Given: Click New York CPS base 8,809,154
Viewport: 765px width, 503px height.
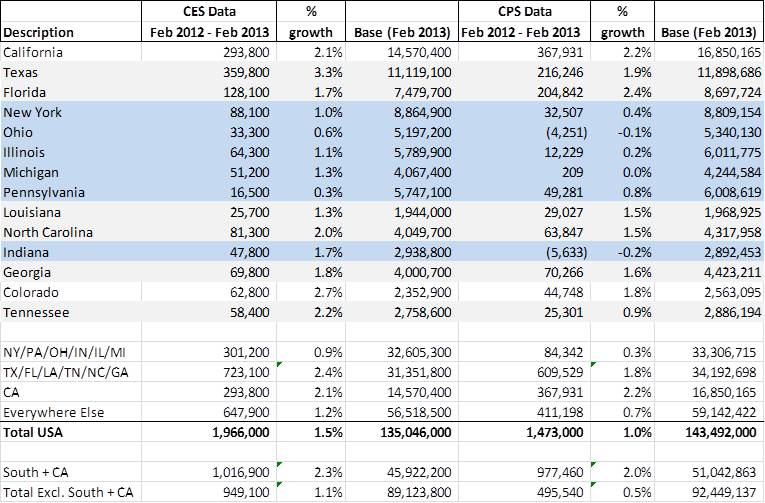Looking at the screenshot, I should [x=732, y=112].
